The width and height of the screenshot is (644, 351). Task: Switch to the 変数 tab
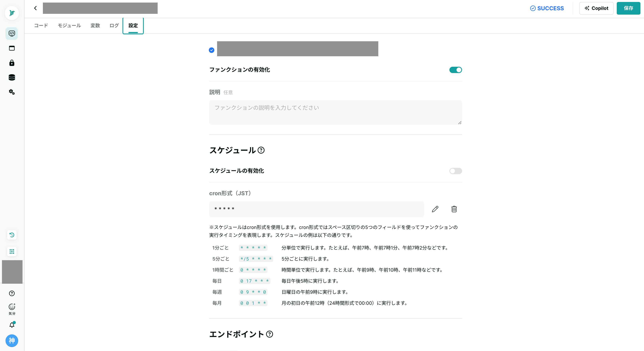click(95, 25)
